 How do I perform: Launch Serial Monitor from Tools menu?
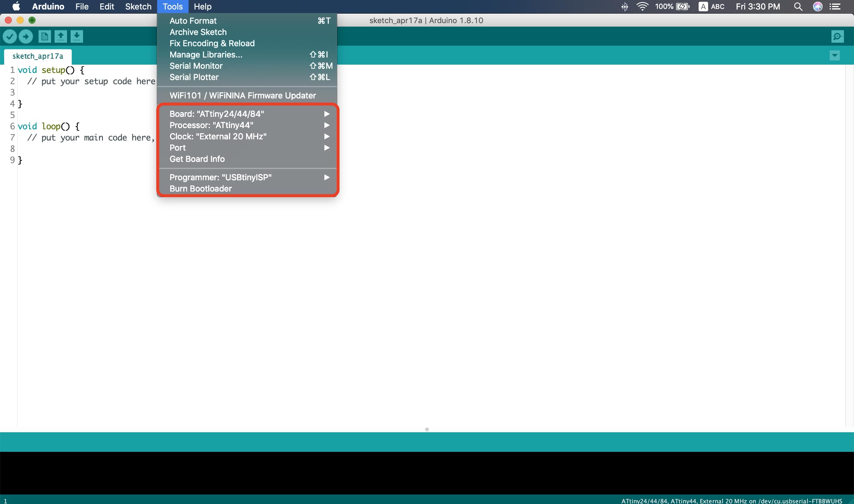(247, 66)
